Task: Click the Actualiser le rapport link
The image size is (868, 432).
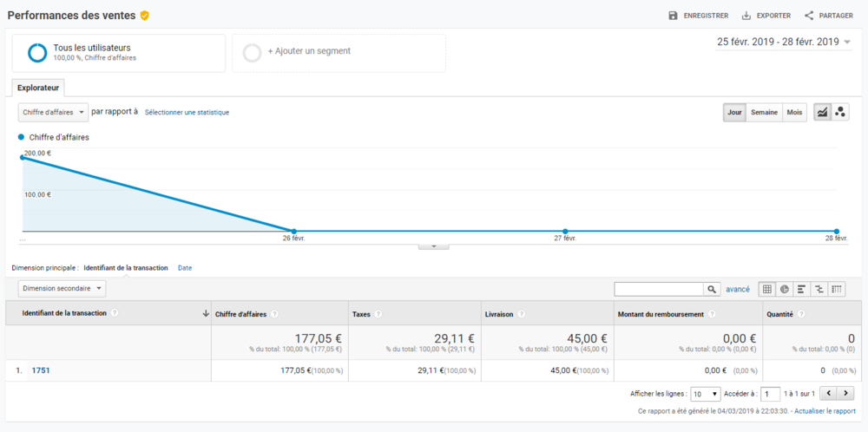Action: click(825, 411)
